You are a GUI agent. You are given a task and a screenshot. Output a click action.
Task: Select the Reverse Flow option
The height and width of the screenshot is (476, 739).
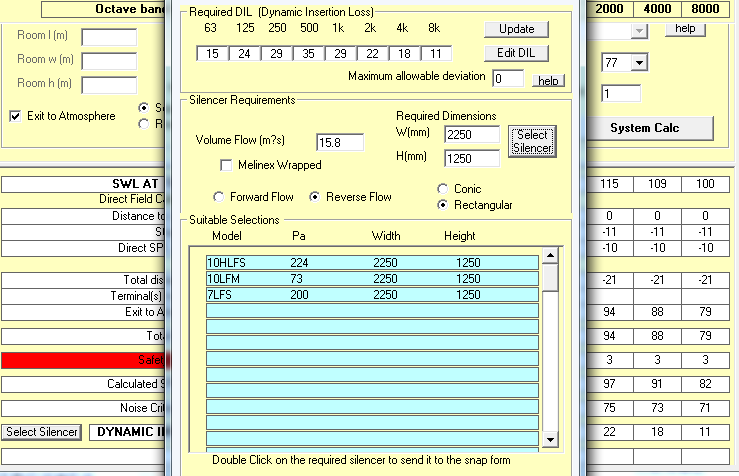click(315, 197)
